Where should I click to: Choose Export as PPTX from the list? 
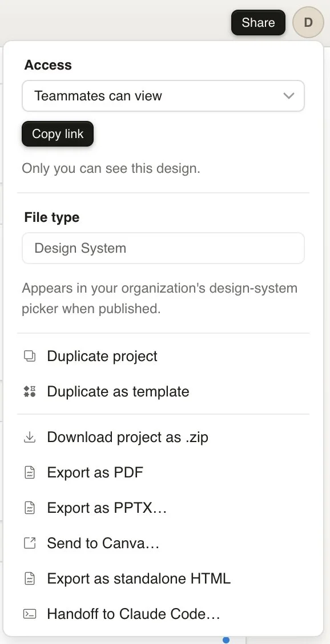[106, 508]
